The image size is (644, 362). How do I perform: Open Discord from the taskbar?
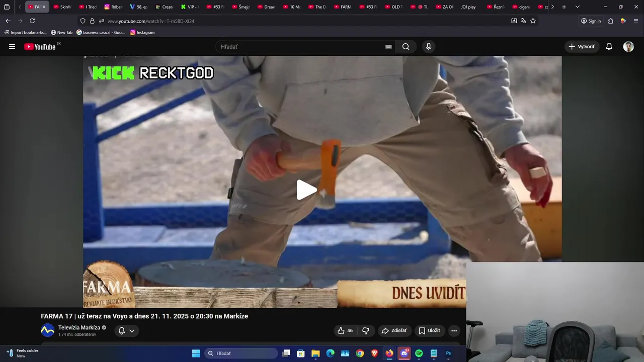point(404,353)
